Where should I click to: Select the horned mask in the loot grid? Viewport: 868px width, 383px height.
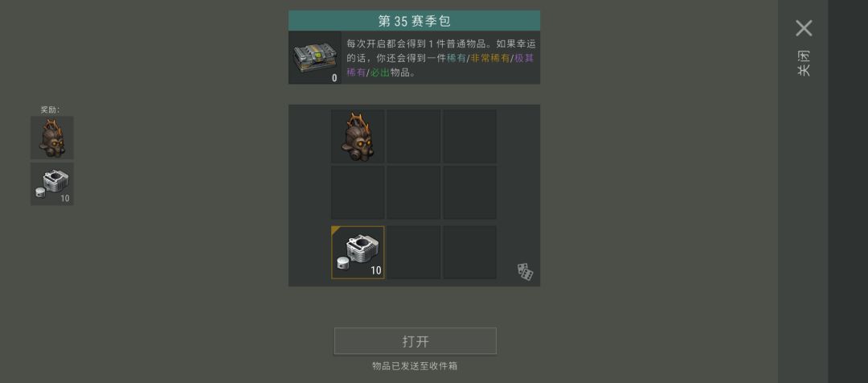[x=358, y=136]
